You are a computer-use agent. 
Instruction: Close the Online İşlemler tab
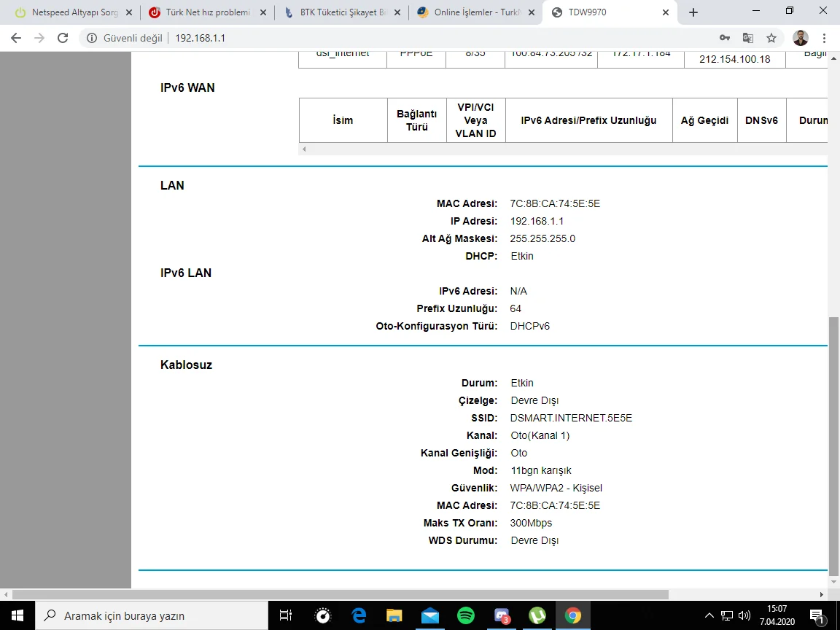point(532,12)
